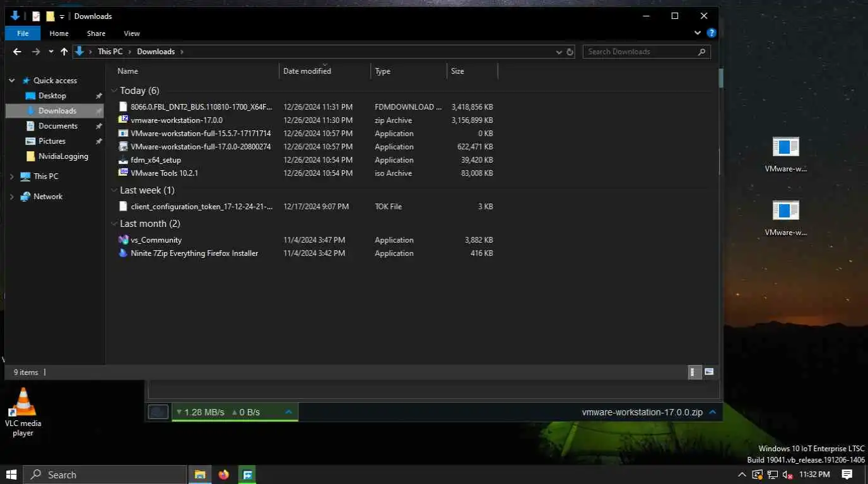Open Explorer Help question mark icon
The width and height of the screenshot is (868, 484).
click(711, 33)
